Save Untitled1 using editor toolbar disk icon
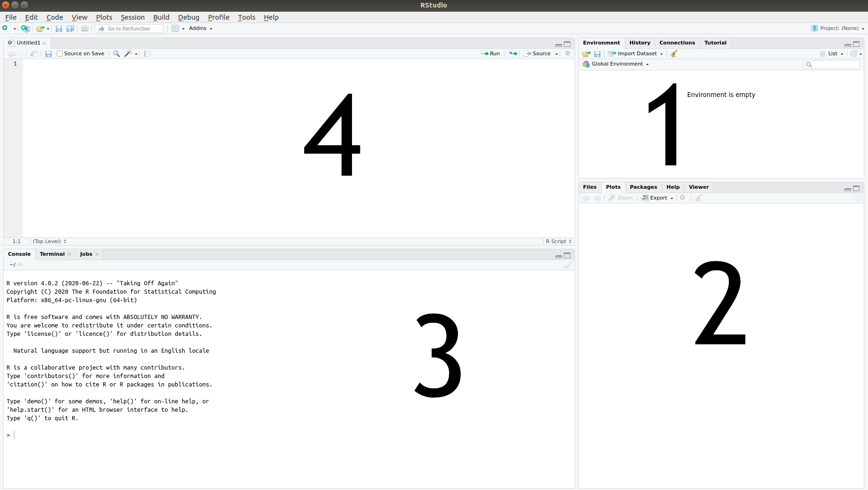 tap(48, 54)
